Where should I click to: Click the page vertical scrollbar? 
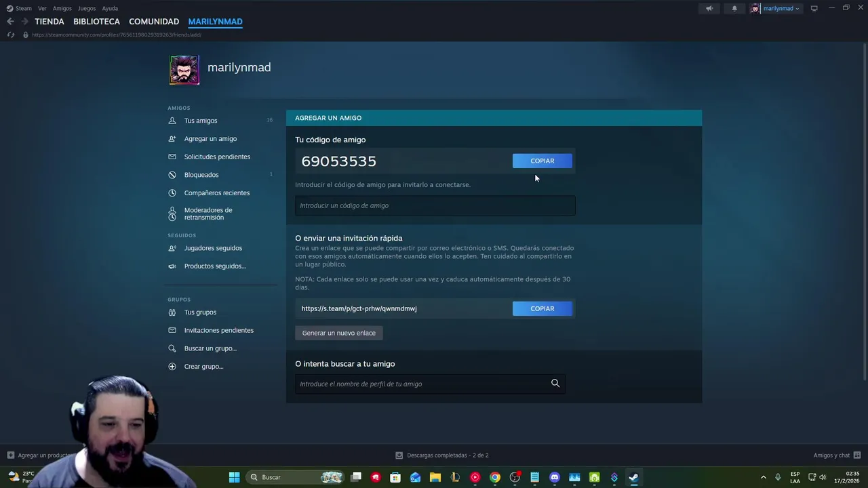[x=865, y=210]
